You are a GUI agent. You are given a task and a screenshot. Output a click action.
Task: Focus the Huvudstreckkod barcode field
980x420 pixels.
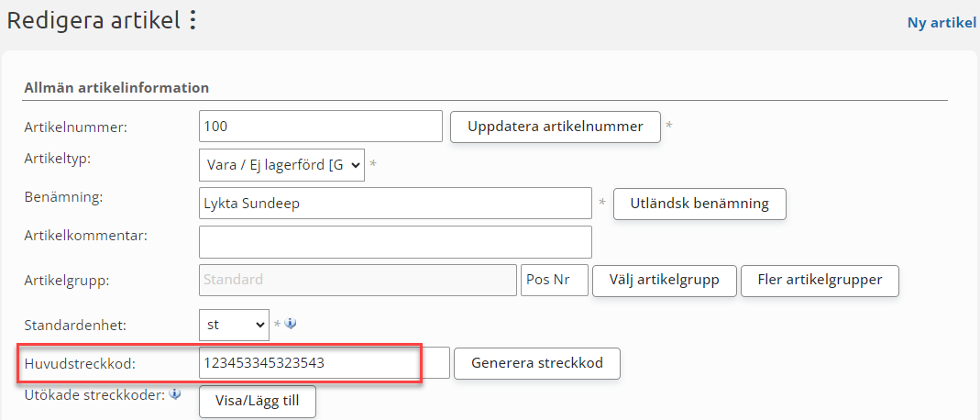[324, 363]
